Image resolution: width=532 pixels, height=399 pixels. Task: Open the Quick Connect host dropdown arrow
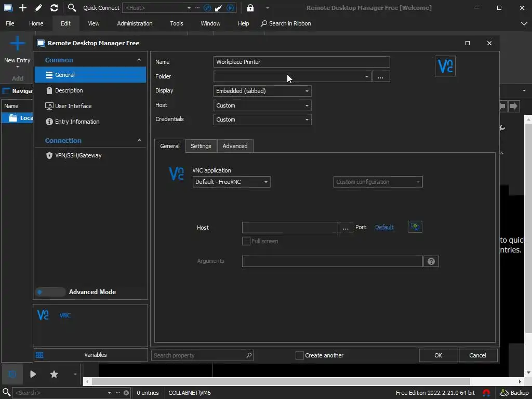coord(189,8)
